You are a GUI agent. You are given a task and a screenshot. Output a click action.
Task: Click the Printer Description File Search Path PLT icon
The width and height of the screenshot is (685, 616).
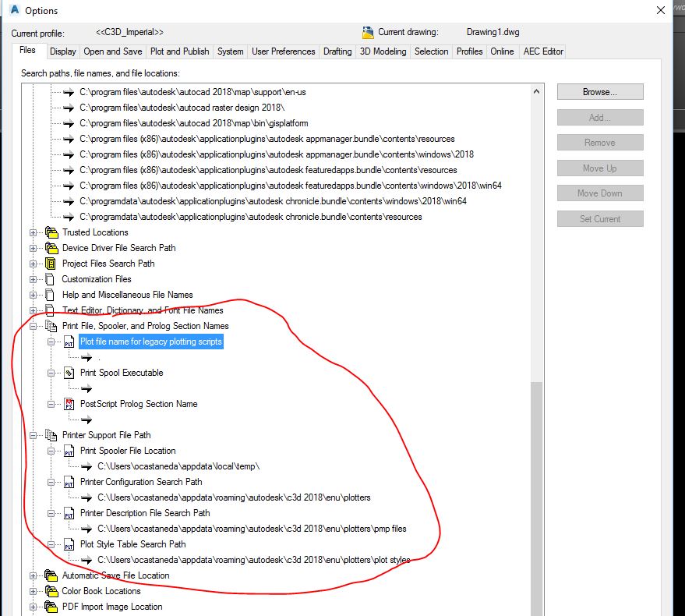pyautogui.click(x=69, y=513)
